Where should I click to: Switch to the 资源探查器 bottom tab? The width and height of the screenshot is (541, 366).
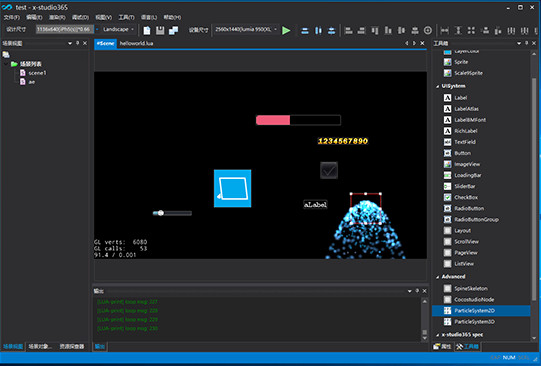(72, 346)
